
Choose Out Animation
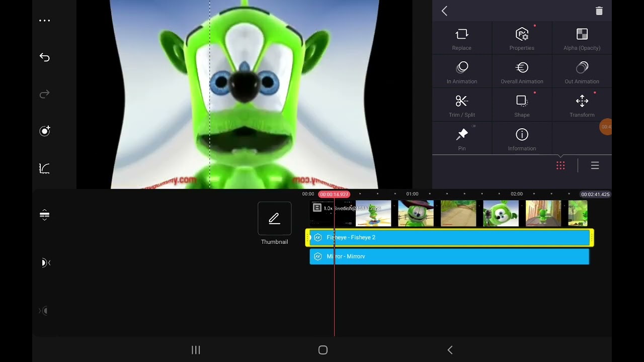[x=582, y=72]
